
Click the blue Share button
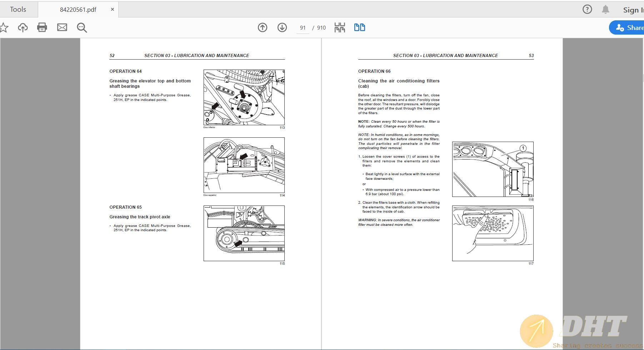[628, 27]
